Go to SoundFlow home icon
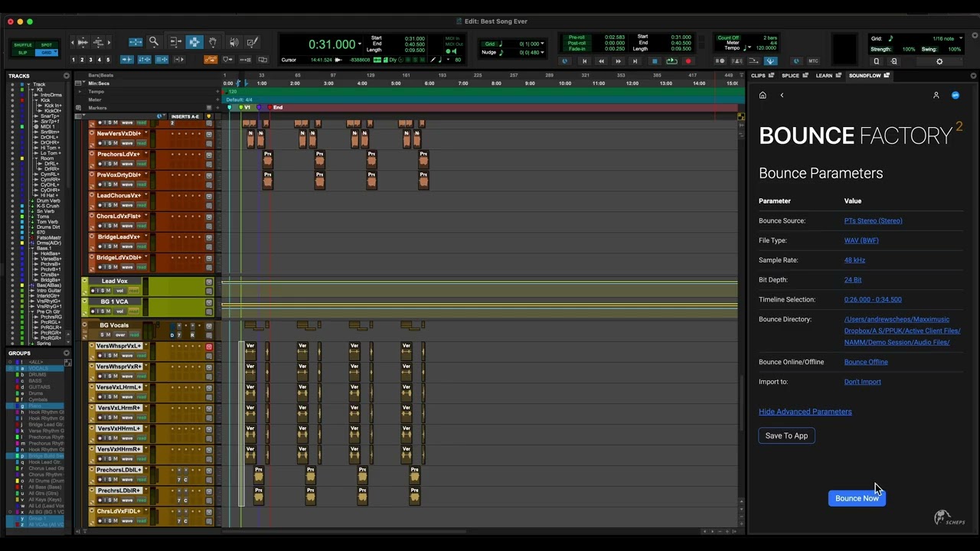Image resolution: width=980 pixels, height=551 pixels. [x=763, y=96]
